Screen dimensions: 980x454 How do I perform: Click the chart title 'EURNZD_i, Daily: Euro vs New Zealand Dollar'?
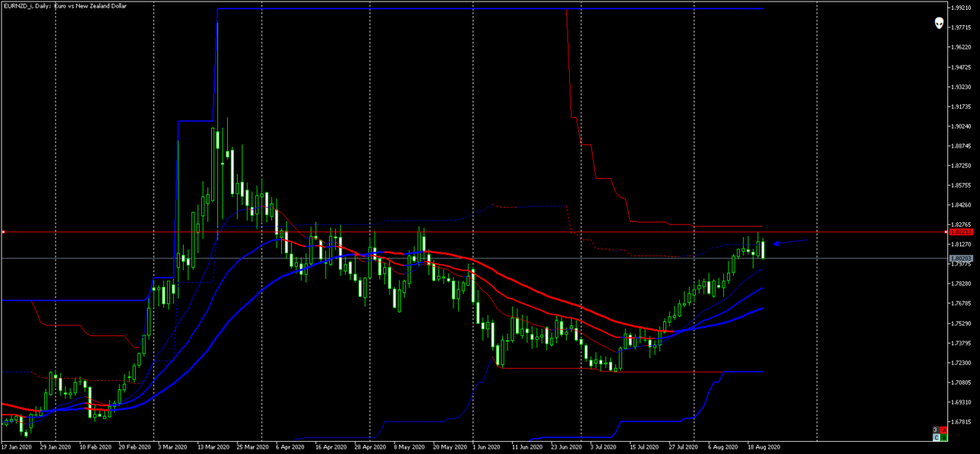click(65, 6)
